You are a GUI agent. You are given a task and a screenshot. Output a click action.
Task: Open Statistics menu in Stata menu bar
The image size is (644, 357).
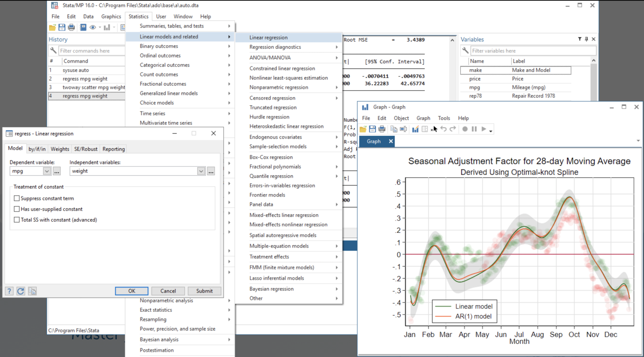point(138,17)
